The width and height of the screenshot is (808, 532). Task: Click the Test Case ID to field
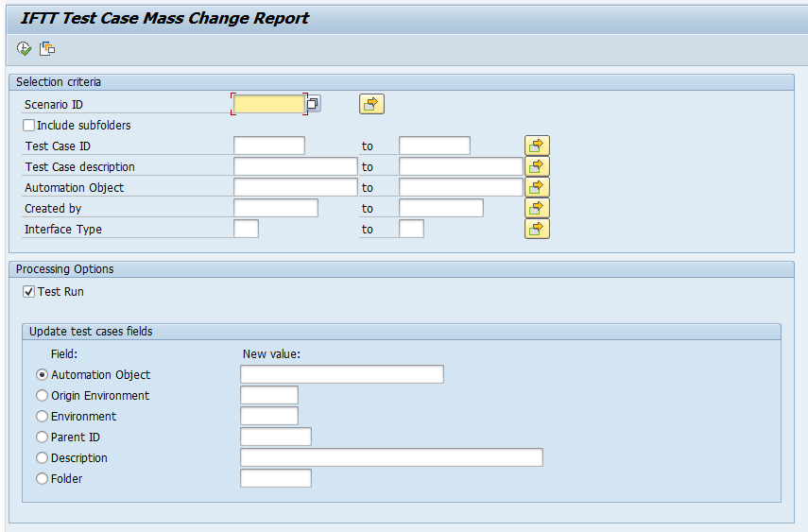tap(435, 146)
